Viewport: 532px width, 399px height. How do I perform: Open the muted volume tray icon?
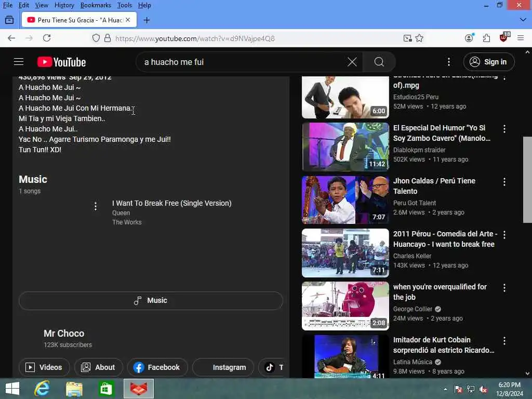pyautogui.click(x=483, y=389)
